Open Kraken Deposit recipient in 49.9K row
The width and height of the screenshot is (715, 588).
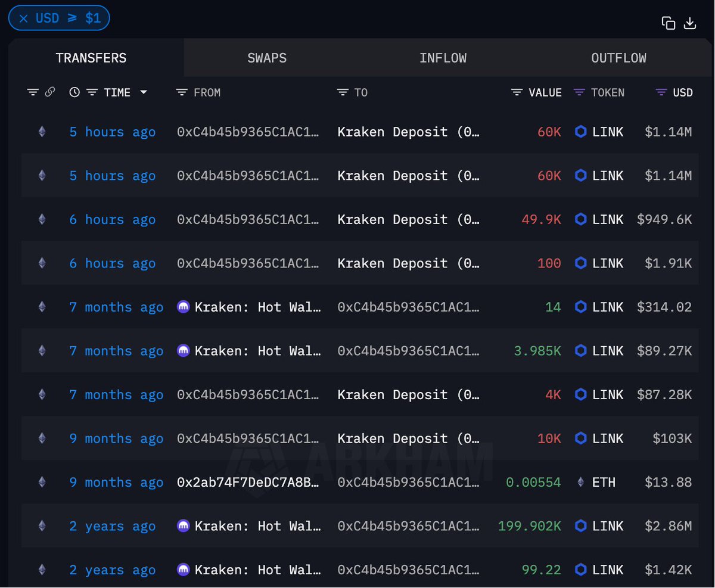coord(409,219)
